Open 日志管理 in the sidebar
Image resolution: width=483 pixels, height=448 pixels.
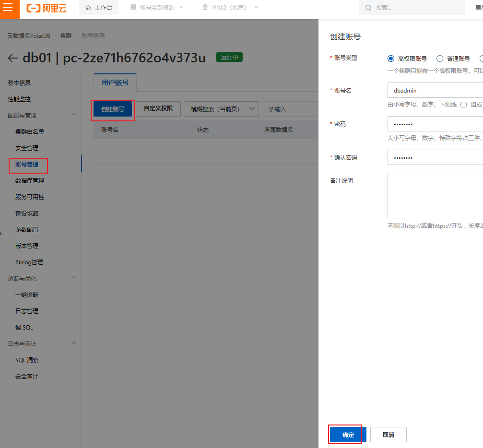27,311
